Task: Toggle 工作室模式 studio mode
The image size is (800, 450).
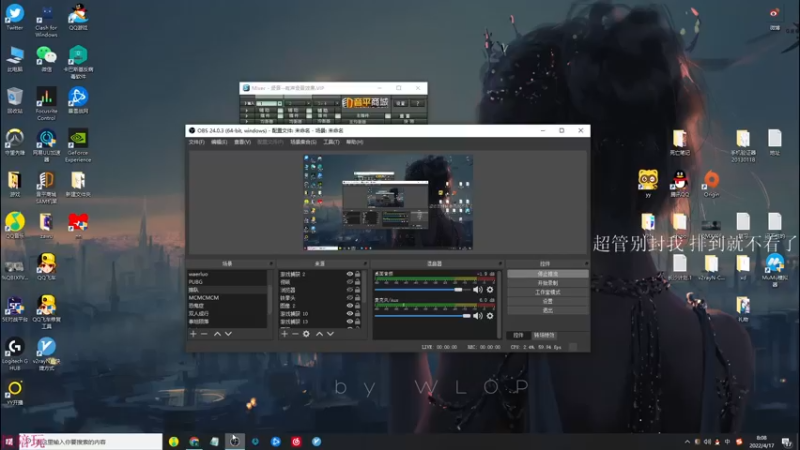Action: click(547, 292)
